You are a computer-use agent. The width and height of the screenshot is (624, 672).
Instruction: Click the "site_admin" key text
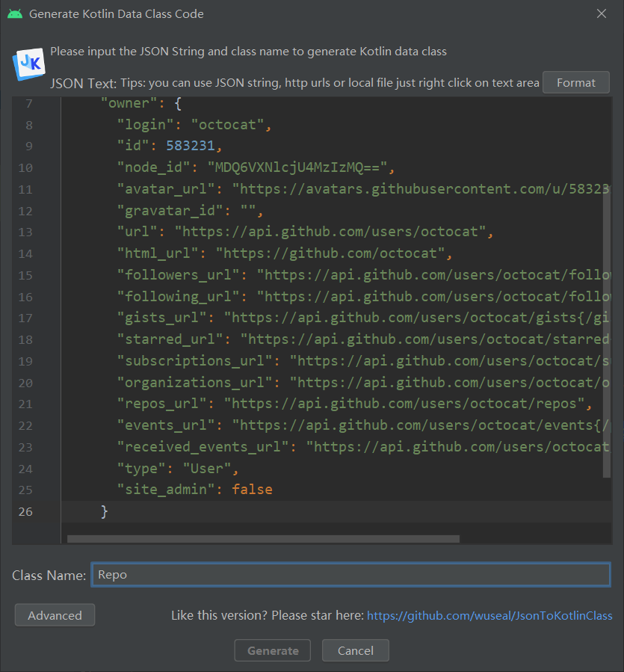(x=166, y=490)
